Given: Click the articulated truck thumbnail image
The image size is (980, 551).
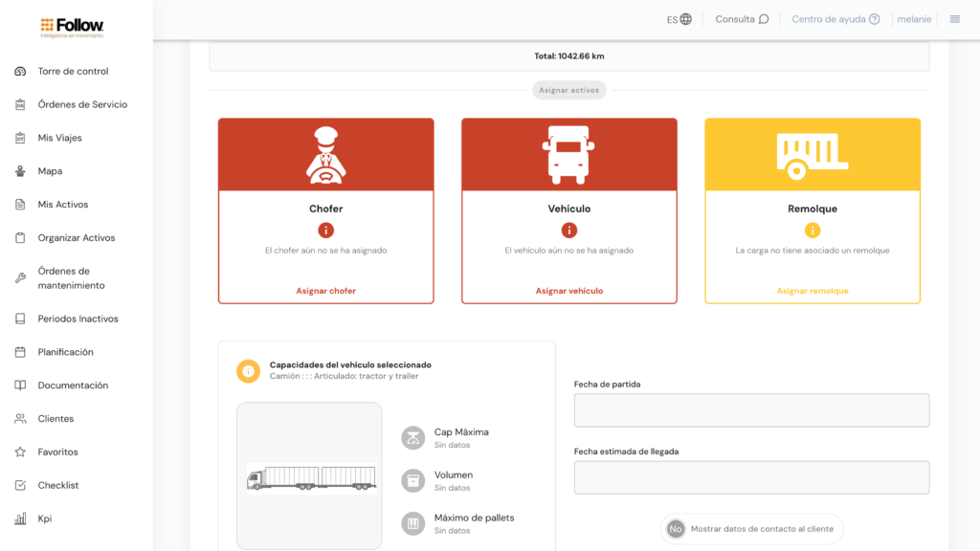Looking at the screenshot, I should pyautogui.click(x=310, y=477).
